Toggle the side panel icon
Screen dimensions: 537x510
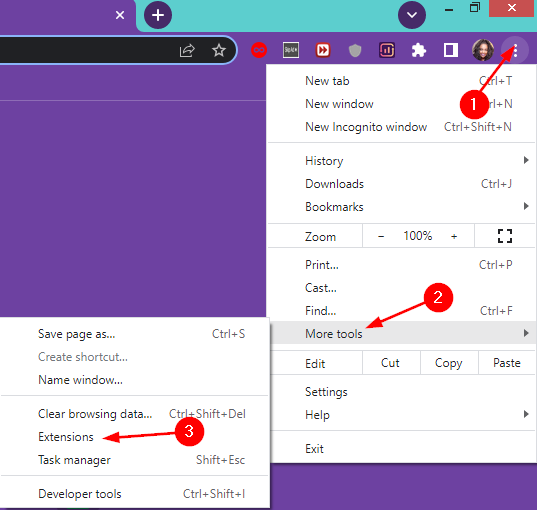pos(451,50)
